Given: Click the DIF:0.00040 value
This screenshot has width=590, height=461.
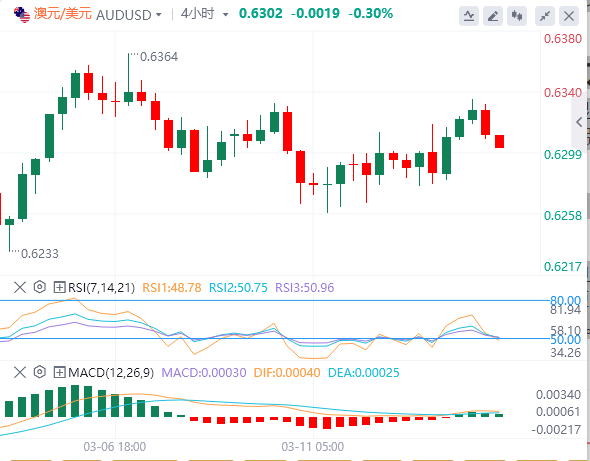Looking at the screenshot, I should tap(287, 373).
